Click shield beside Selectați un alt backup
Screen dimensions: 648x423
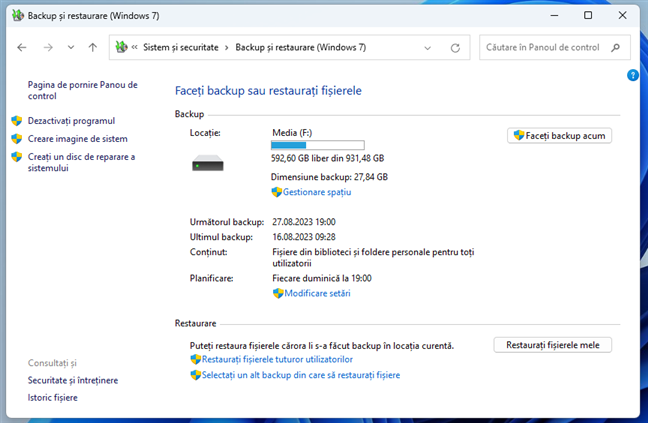pos(195,375)
